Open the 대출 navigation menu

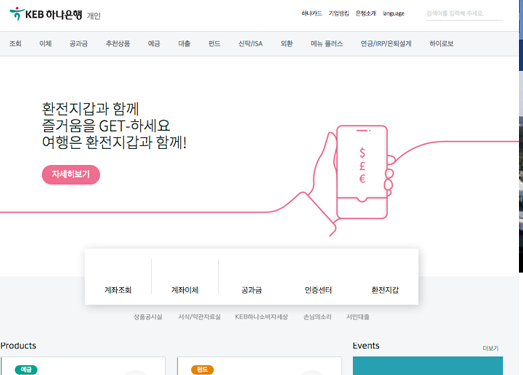(184, 43)
